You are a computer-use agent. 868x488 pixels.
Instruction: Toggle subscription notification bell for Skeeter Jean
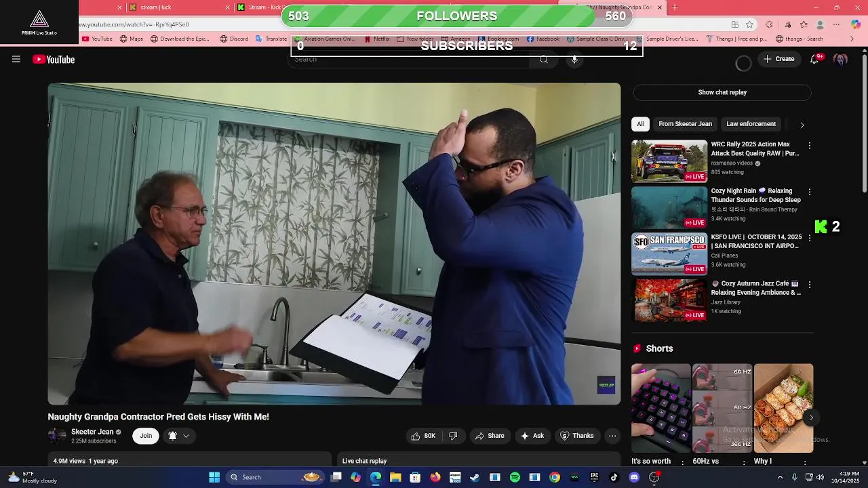click(x=172, y=436)
